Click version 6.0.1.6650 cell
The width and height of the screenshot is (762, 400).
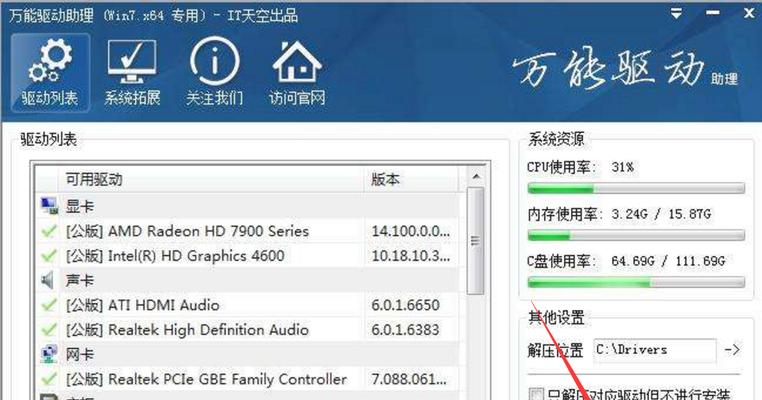pos(411,305)
